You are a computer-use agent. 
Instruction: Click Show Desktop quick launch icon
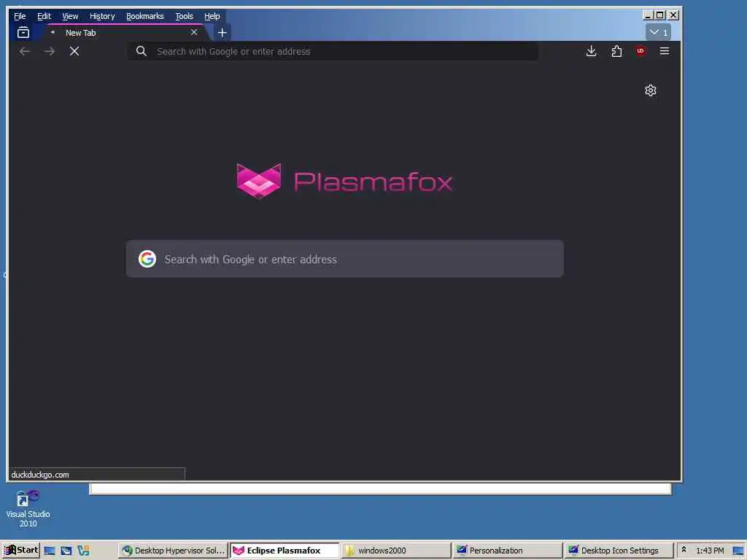point(50,551)
